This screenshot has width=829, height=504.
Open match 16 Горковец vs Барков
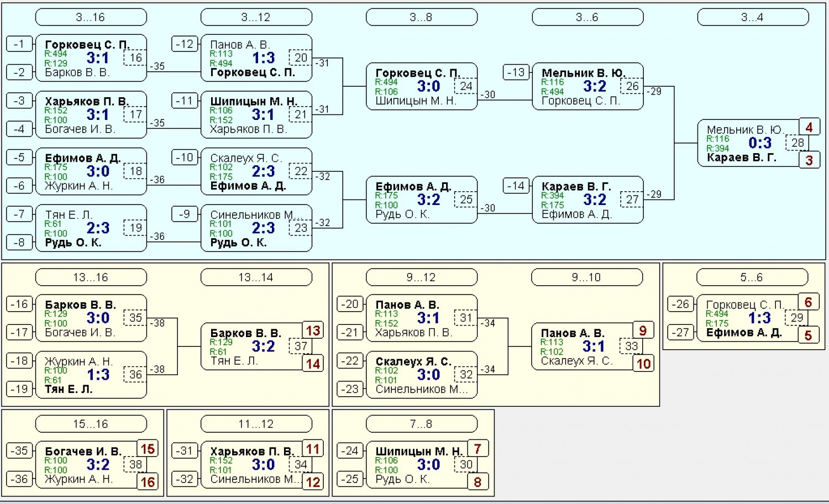(91, 58)
